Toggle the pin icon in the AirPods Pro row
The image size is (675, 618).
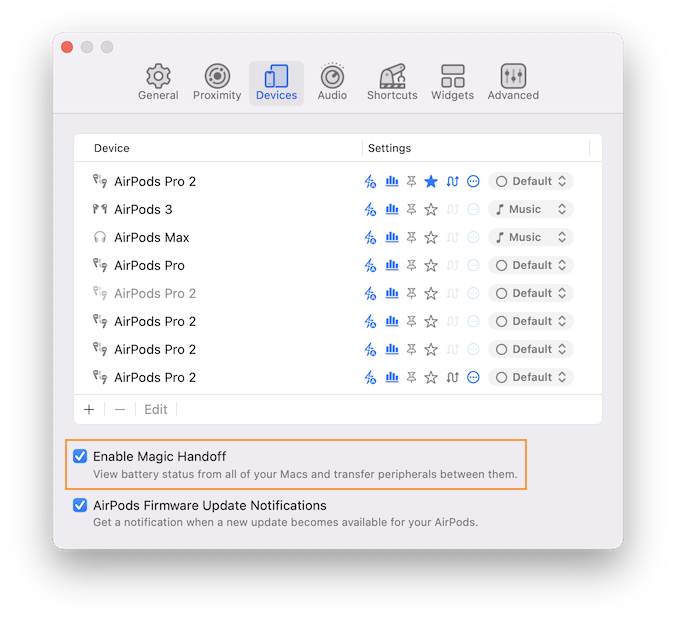412,266
